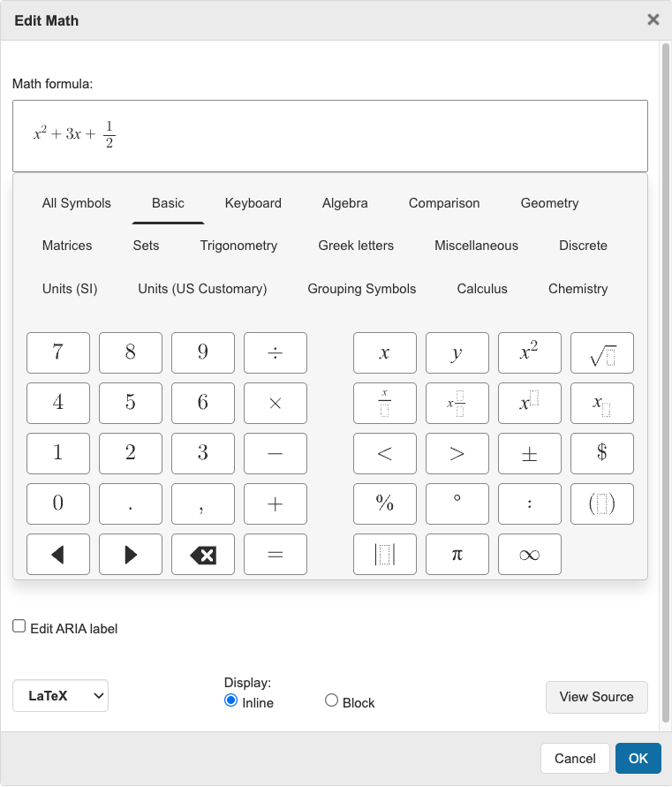Image resolution: width=672 pixels, height=787 pixels.
Task: Insert the variable y
Action: (457, 352)
